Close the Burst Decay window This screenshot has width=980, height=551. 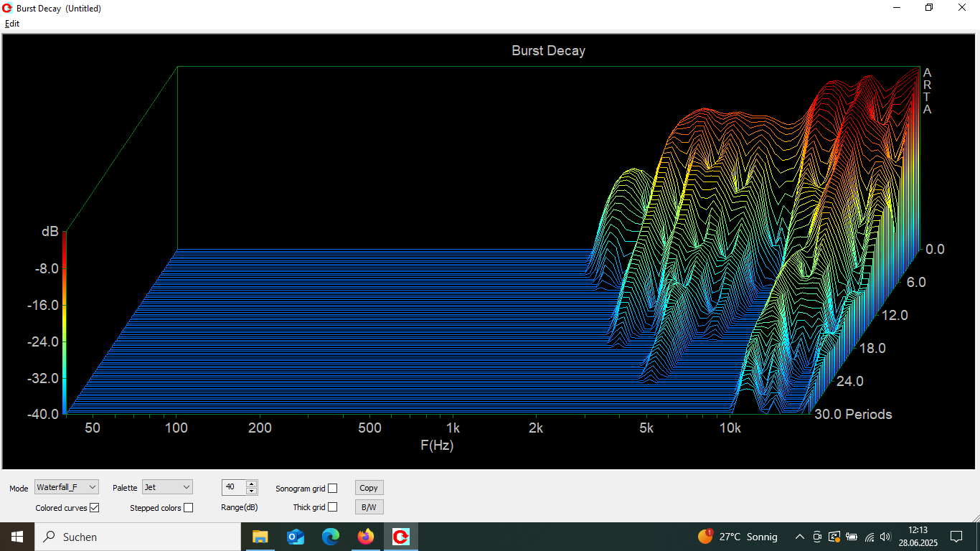click(x=962, y=8)
